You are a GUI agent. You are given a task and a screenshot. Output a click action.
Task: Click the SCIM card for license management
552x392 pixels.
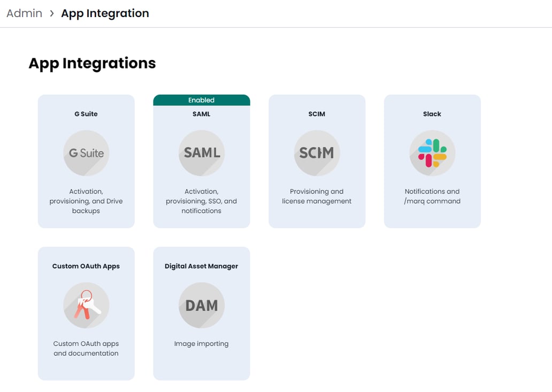(317, 160)
